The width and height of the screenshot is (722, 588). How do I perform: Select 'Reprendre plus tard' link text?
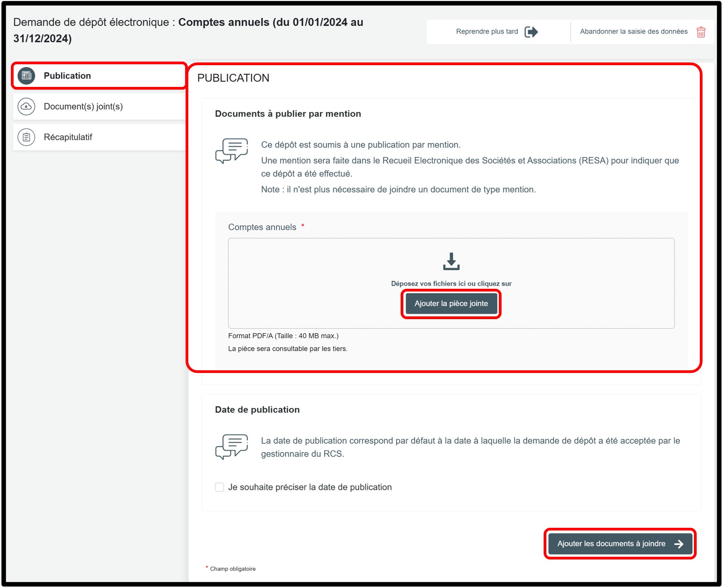pos(487,32)
